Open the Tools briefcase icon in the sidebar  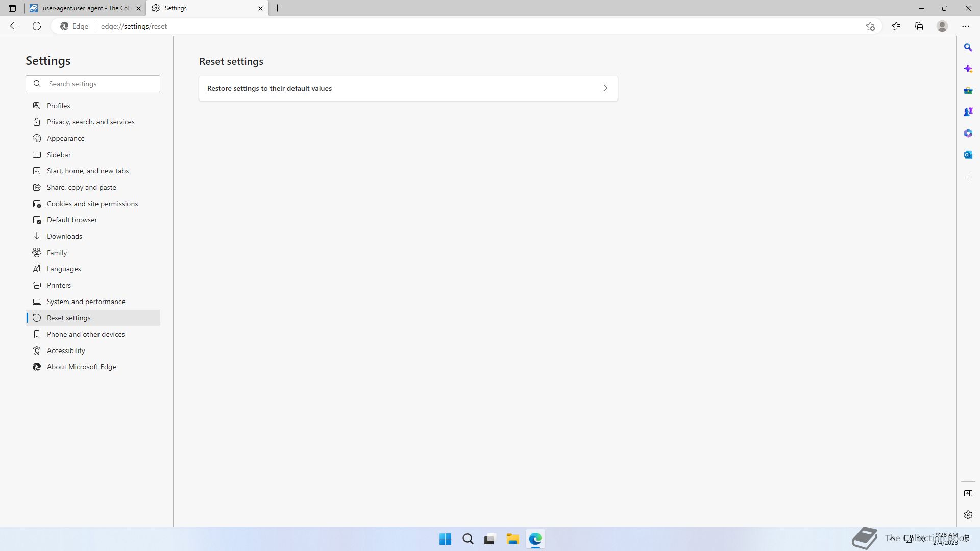point(968,90)
